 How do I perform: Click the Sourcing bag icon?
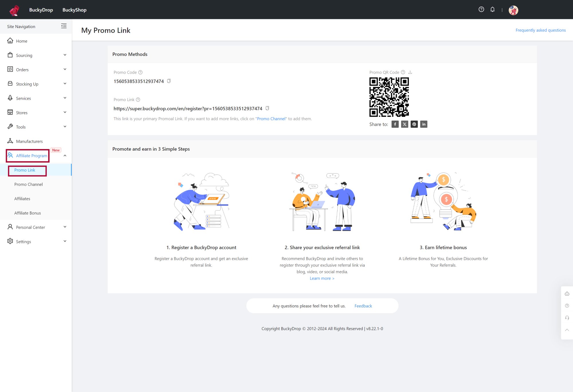click(10, 55)
